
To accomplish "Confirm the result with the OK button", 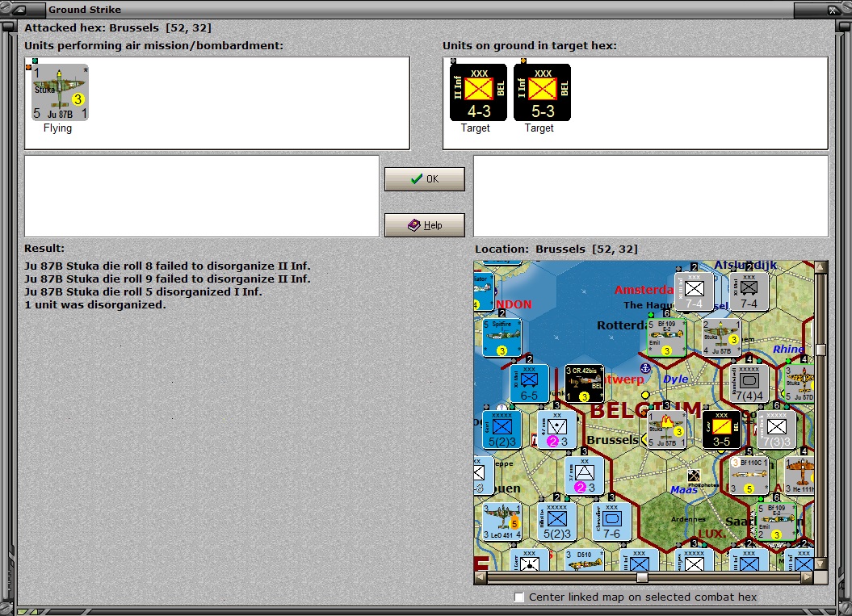I will (x=424, y=178).
